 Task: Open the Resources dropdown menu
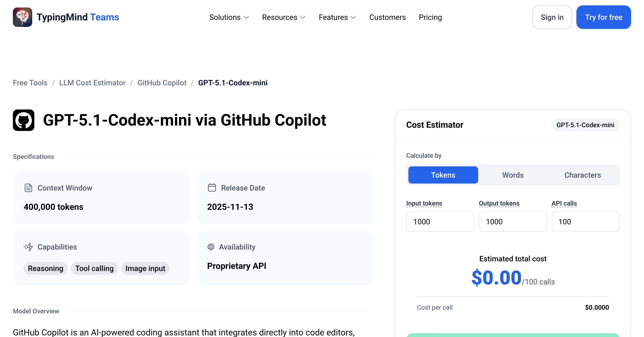point(284,17)
